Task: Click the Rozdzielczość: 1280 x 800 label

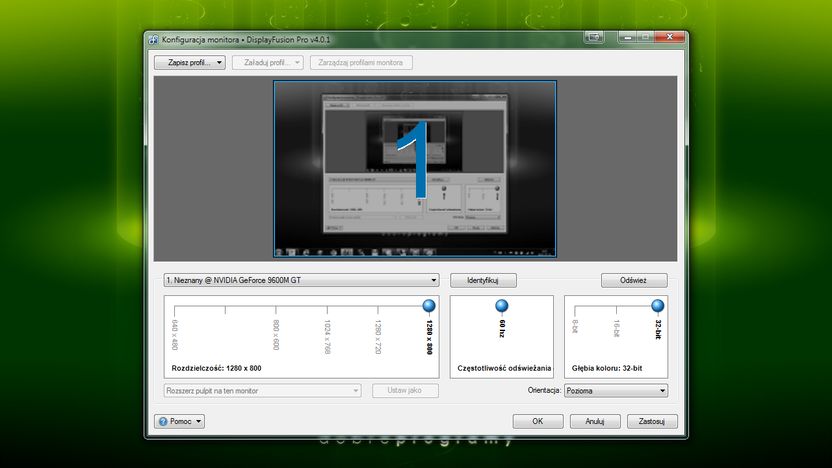Action: (x=216, y=368)
